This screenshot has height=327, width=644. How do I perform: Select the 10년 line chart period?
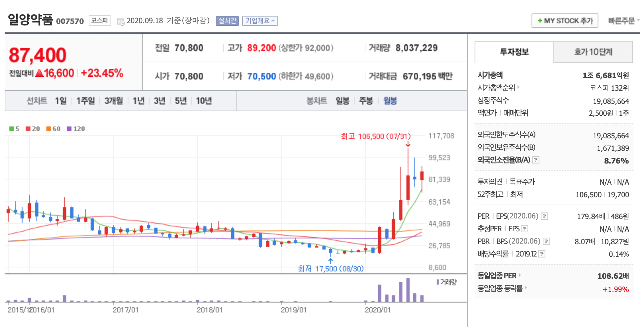204,101
